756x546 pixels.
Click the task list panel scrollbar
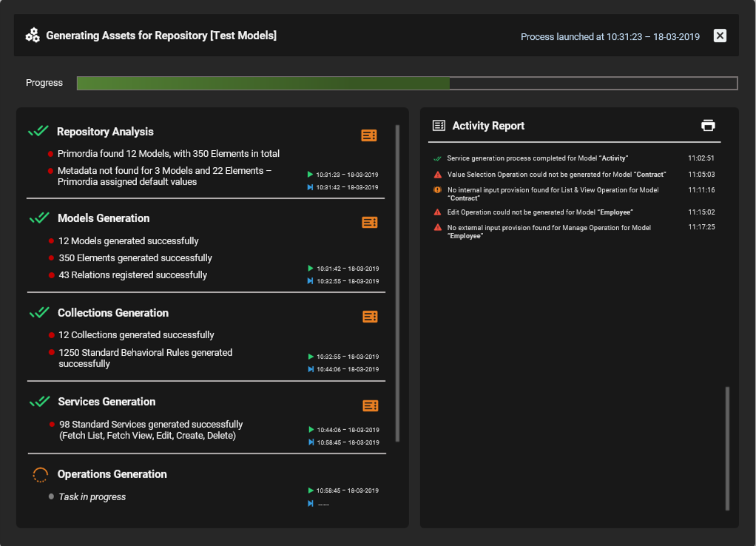398,283
